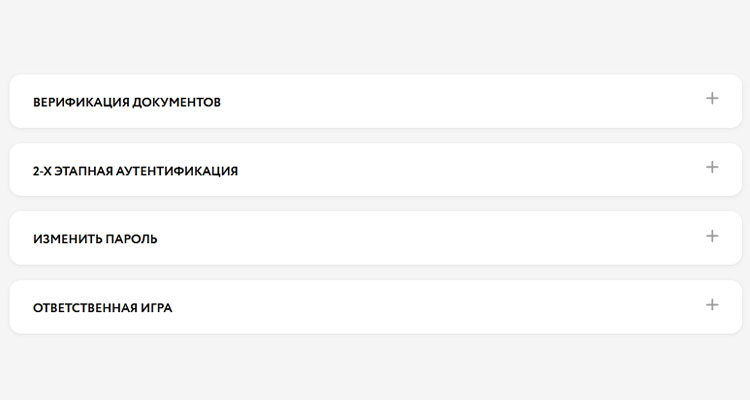Click the ВЕРИФИКАЦИЯ ДОКУМЕНТОВ heading text
The image size is (750, 400).
coord(127,102)
